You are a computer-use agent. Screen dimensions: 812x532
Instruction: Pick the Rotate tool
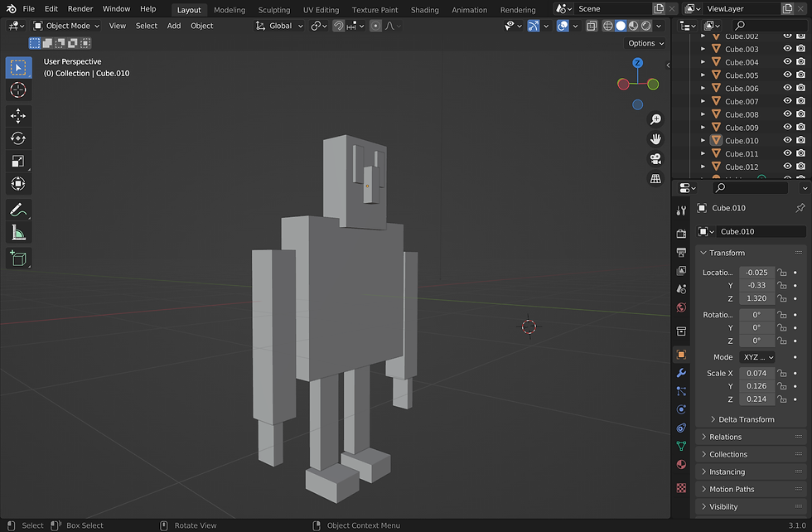click(18, 138)
